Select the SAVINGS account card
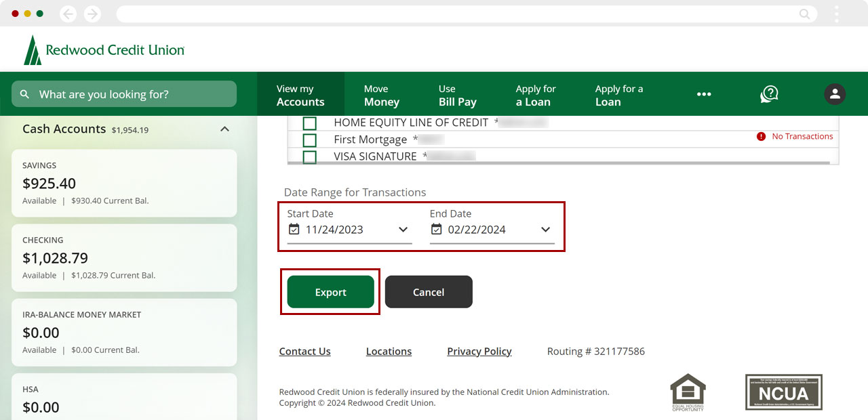The image size is (868, 420). (124, 183)
